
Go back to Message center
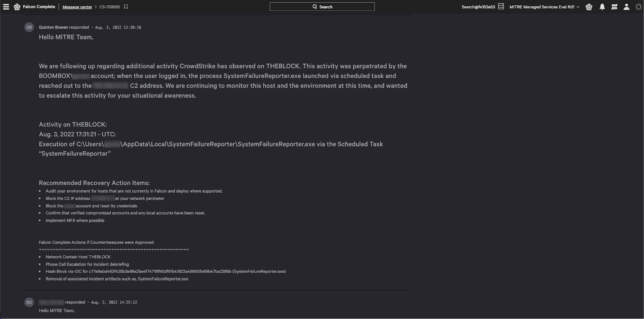(77, 7)
